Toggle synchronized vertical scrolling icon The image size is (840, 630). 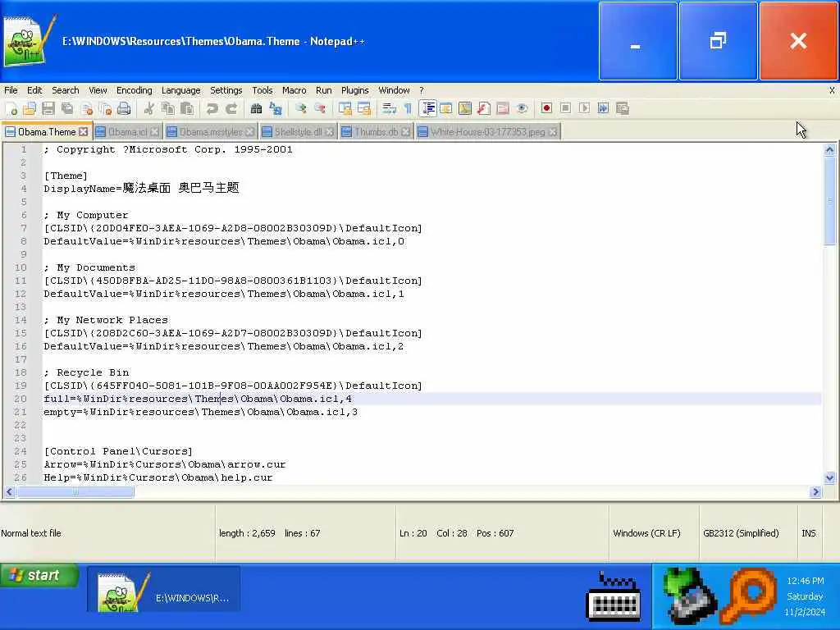pyautogui.click(x=345, y=109)
